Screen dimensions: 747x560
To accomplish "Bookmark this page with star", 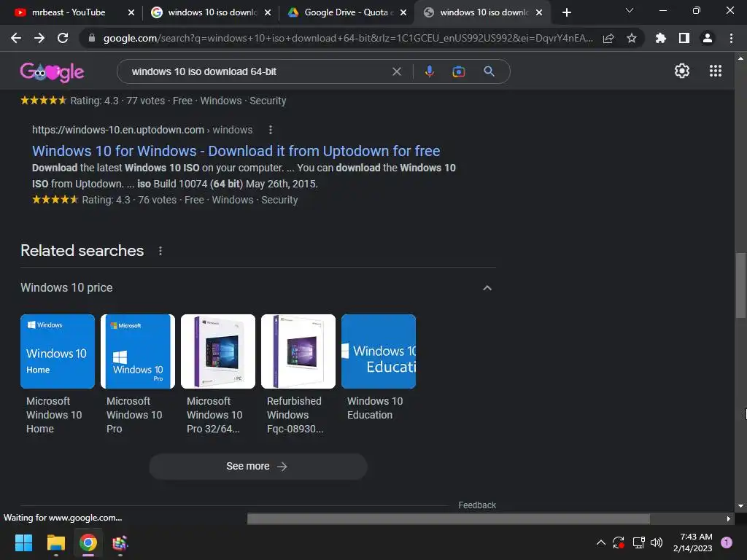I will [x=632, y=38].
